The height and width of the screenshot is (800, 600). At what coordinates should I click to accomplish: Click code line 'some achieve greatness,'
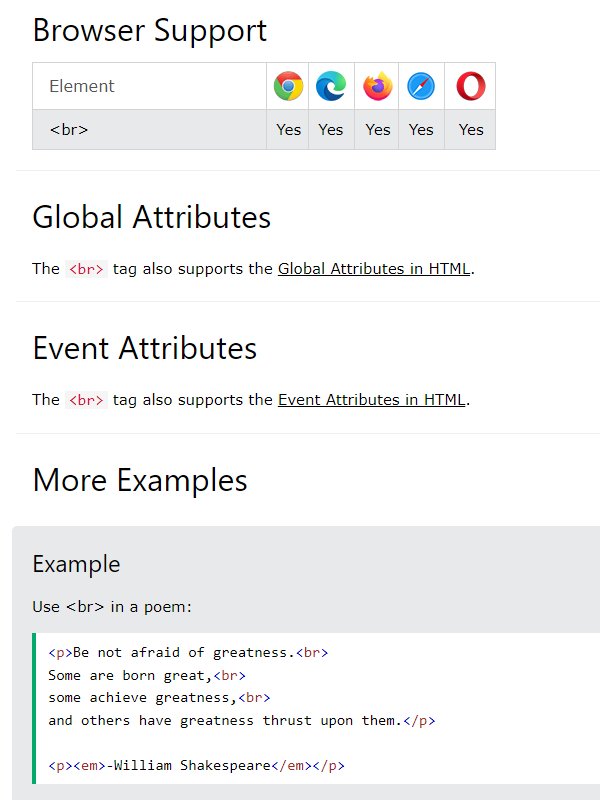pos(159,697)
